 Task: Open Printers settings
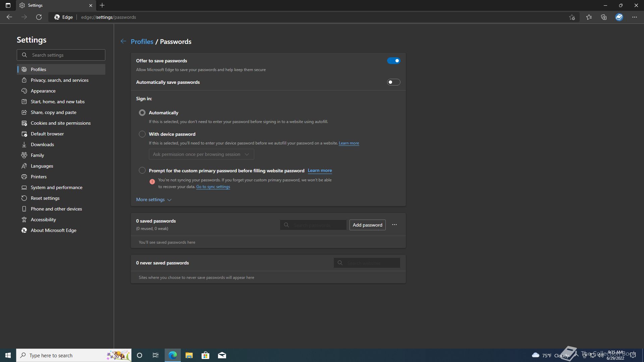click(x=61, y=177)
